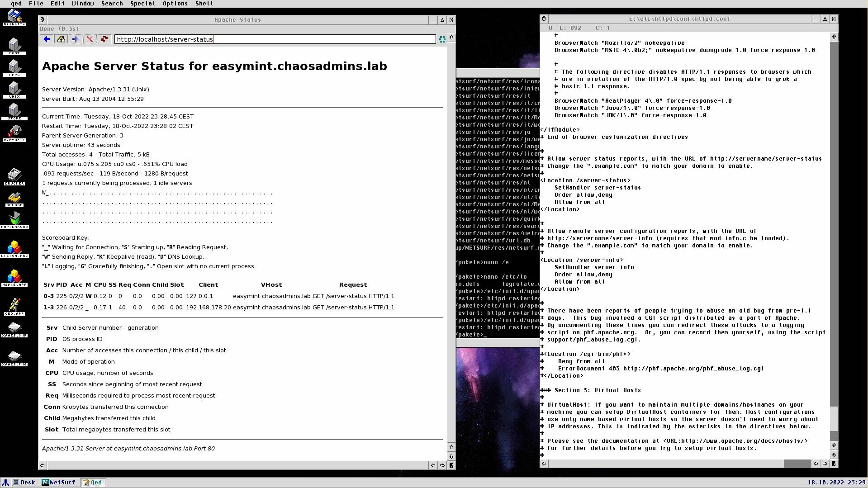Click scroll-left arrow at NetSurf bottom left
The height and width of the screenshot is (488, 868).
pyautogui.click(x=43, y=465)
